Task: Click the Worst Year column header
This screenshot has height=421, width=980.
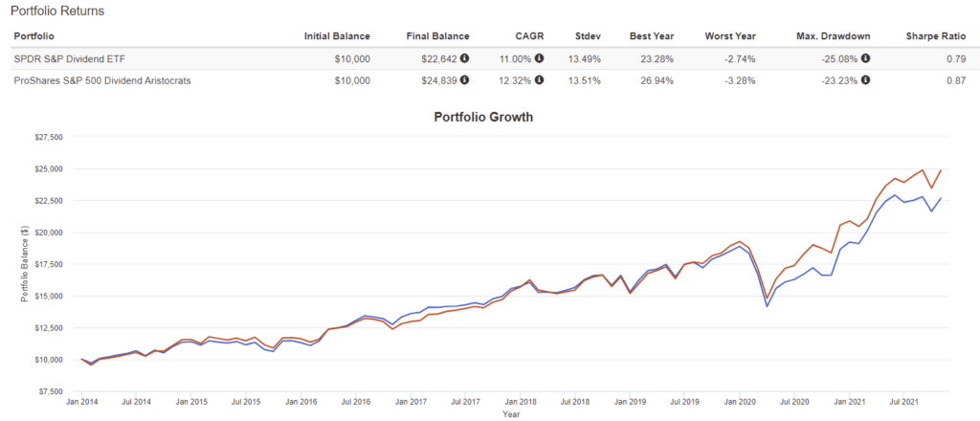Action: click(x=730, y=36)
